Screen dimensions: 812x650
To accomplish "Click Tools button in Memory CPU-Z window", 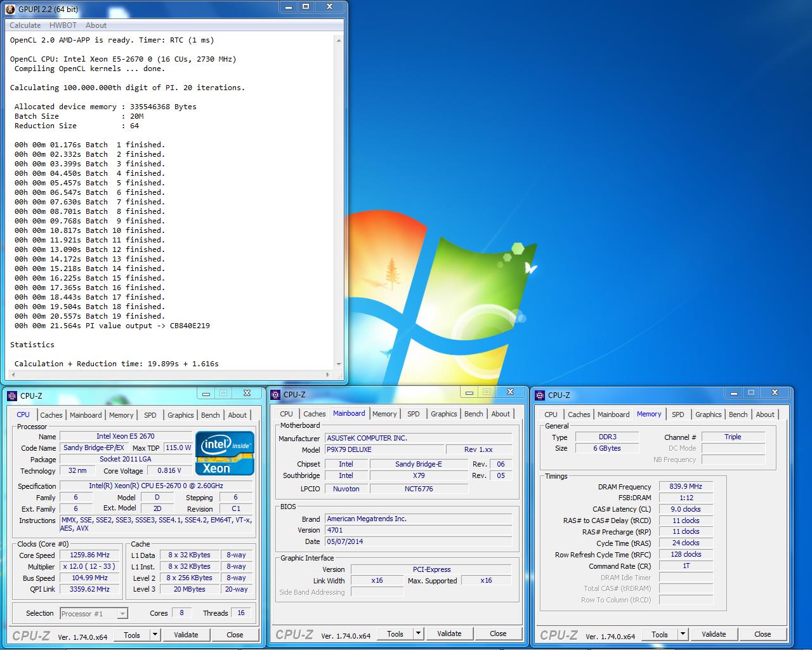I will coord(660,634).
